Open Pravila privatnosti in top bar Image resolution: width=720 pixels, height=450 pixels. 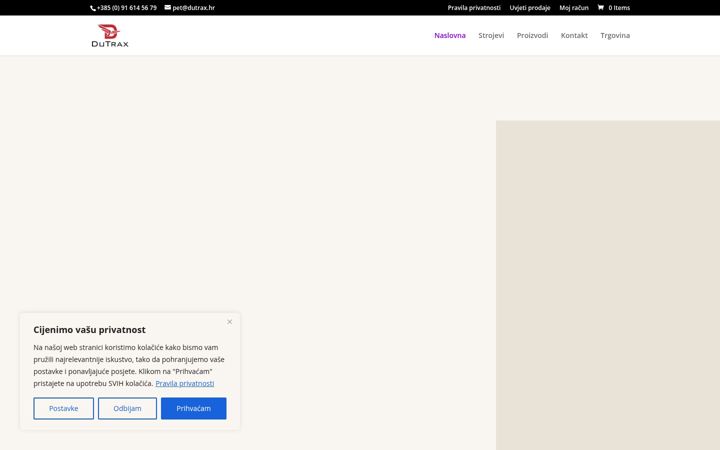coord(474,8)
